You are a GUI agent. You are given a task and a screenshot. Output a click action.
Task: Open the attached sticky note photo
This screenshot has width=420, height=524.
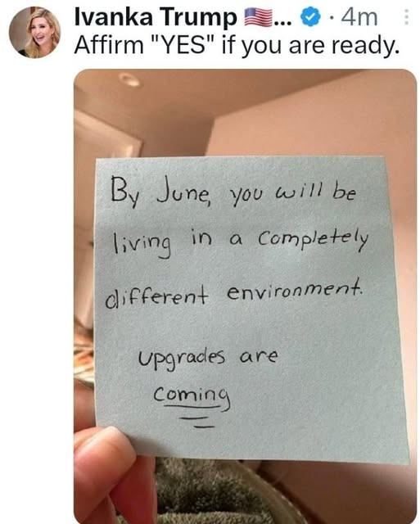[x=246, y=296]
